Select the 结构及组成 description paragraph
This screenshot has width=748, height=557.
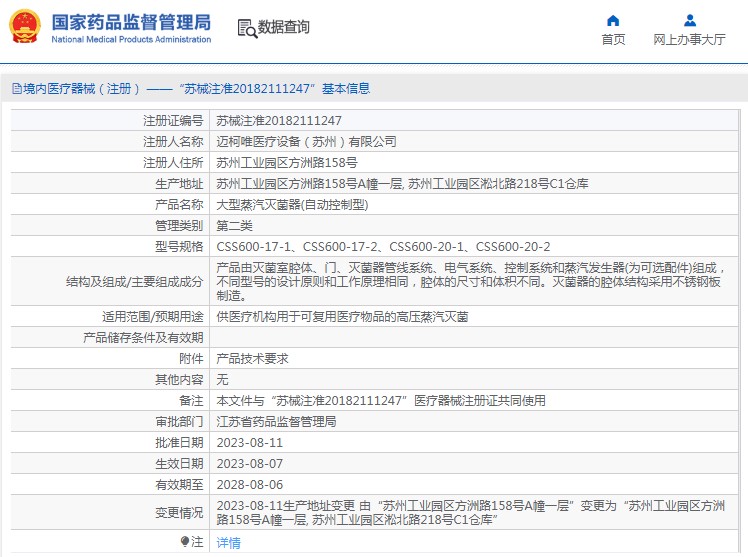pos(471,282)
